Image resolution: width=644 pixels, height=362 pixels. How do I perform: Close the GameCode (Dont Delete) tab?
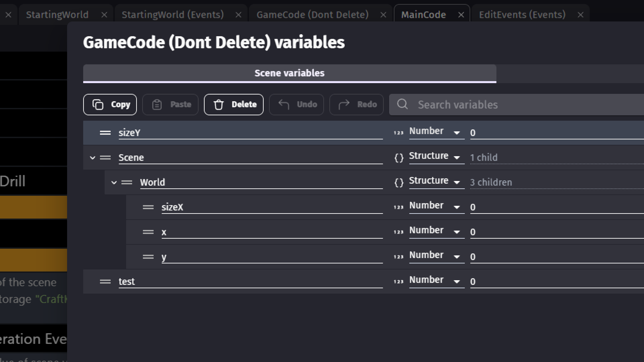click(383, 15)
